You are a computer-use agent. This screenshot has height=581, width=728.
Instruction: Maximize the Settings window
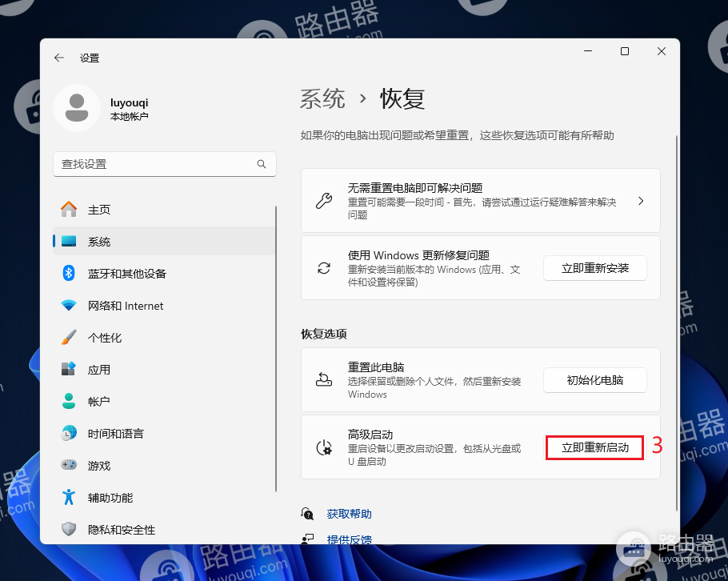625,51
